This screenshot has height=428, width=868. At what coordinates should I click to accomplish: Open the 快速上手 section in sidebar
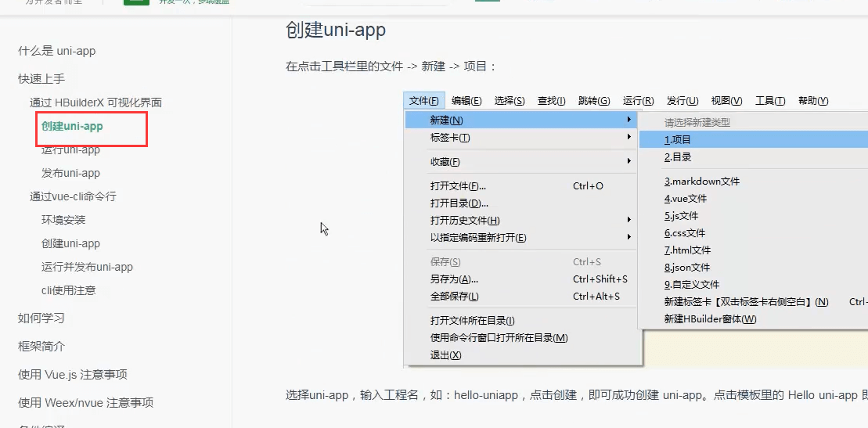pos(41,79)
